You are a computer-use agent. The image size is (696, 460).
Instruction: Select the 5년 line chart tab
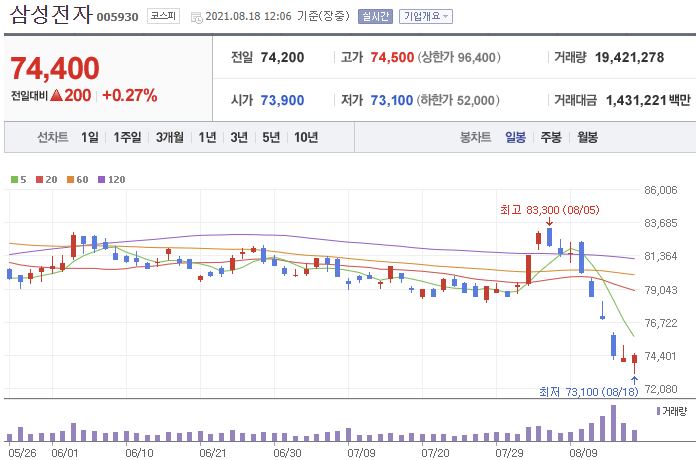pos(271,137)
